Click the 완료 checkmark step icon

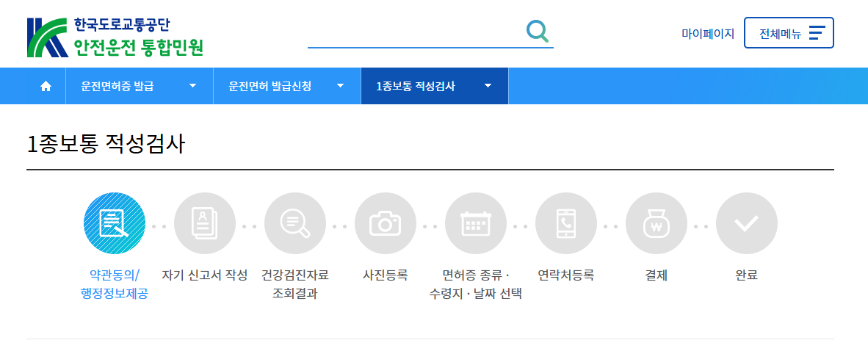[x=746, y=223]
